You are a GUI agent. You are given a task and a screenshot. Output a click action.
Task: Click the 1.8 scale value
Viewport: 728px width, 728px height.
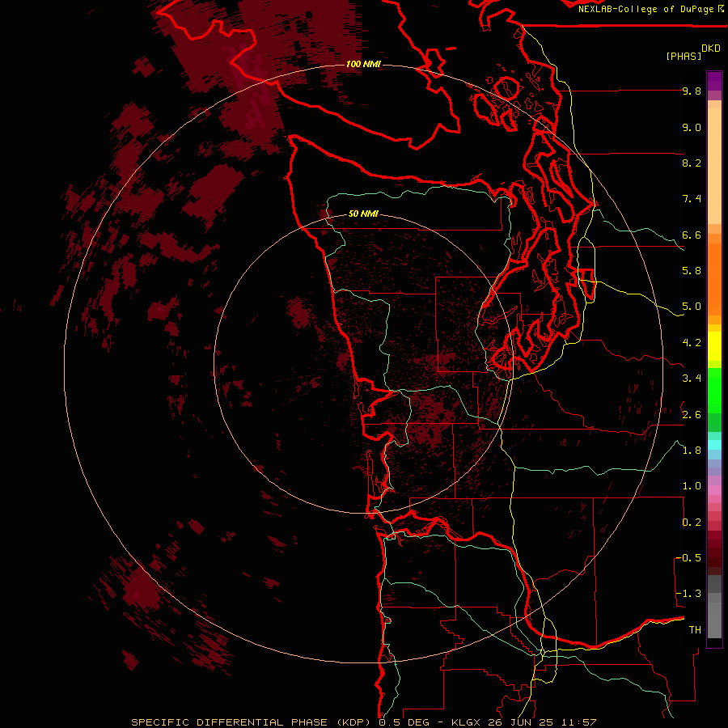tap(692, 451)
